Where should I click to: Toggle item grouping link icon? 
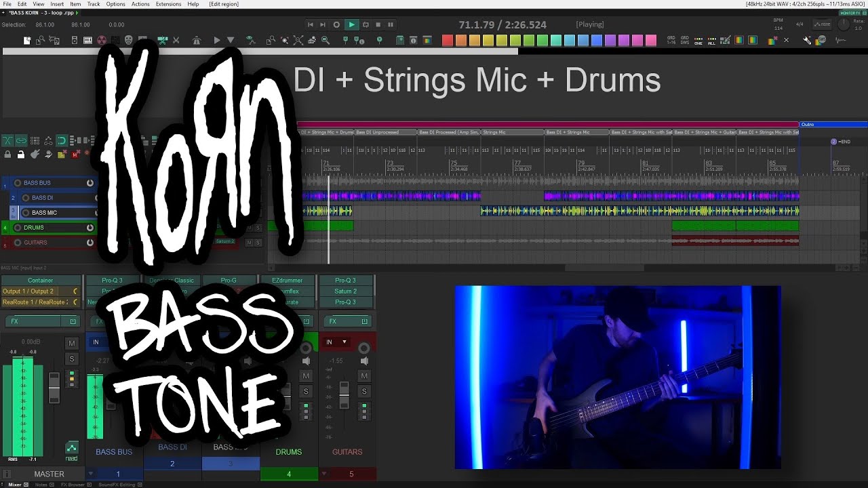21,140
